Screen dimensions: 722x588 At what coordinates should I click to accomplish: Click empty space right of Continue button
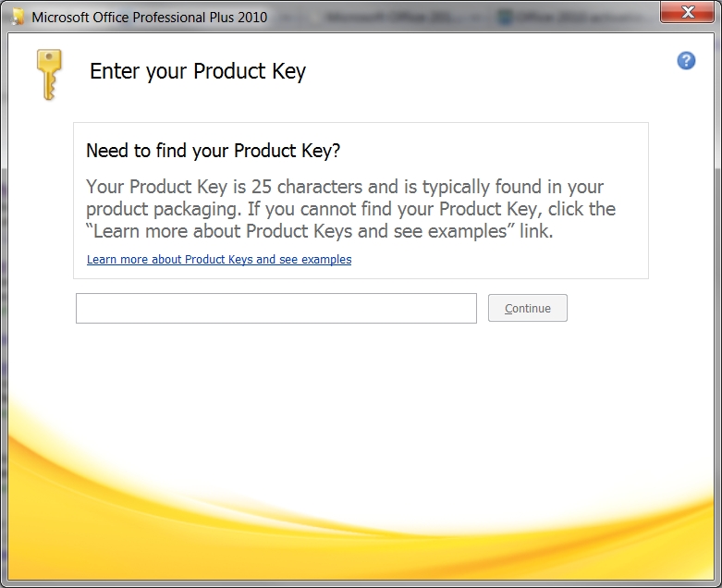pos(629,309)
